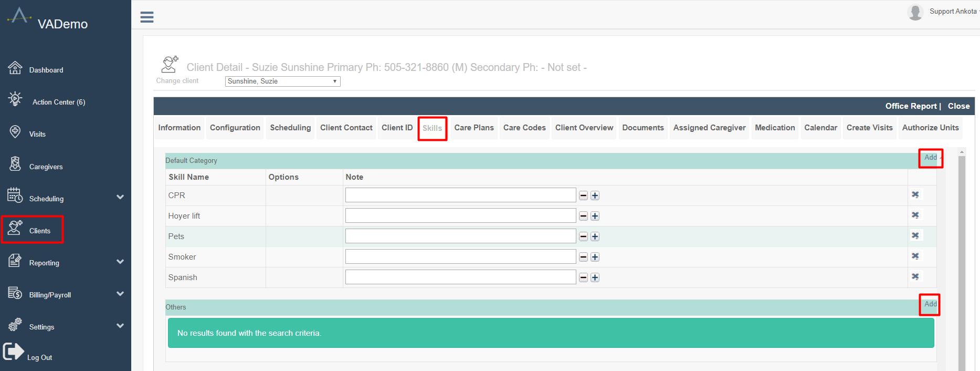Click minus button in Spanish note
980x371 pixels.
click(x=583, y=277)
